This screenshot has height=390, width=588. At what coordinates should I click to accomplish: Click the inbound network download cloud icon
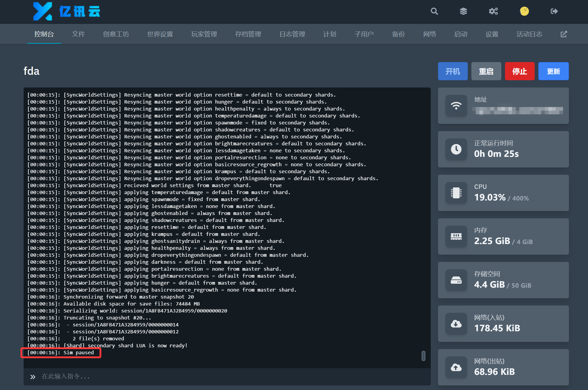coord(456,324)
